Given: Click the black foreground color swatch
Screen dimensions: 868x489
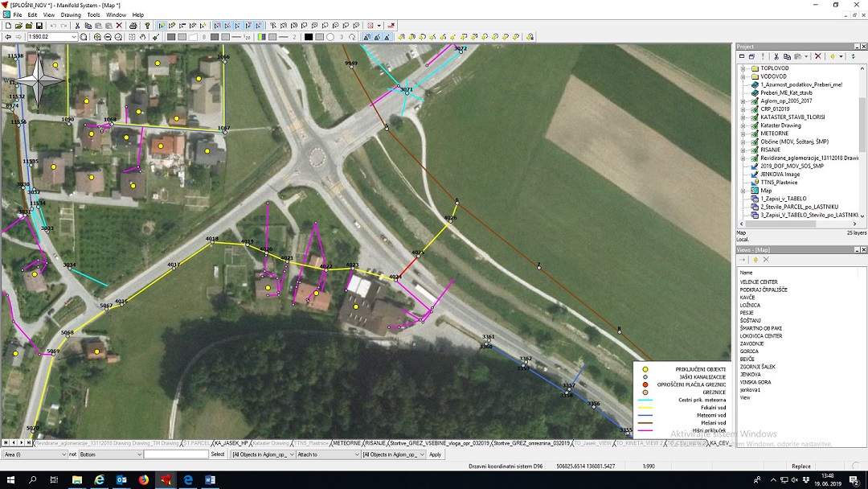Looking at the screenshot, I should tap(308, 37).
